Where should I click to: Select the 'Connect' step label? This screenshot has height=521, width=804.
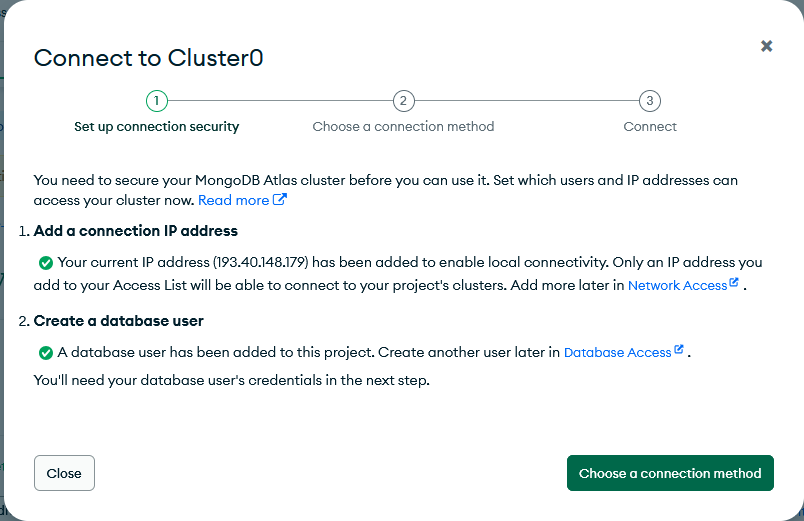click(x=650, y=127)
